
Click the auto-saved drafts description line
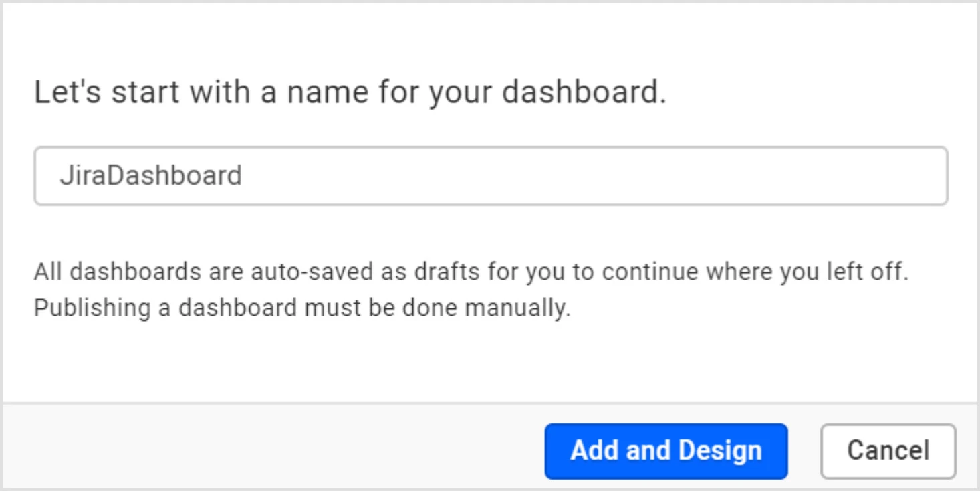click(x=471, y=273)
